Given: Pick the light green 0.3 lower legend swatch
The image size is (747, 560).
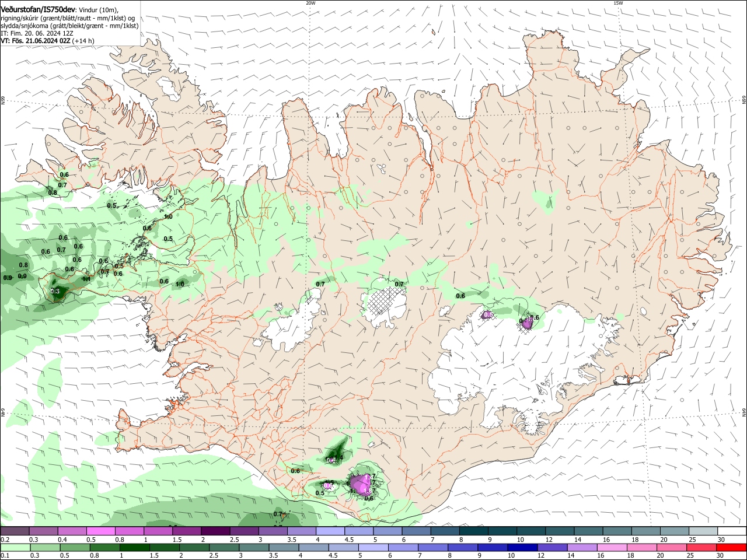Looking at the screenshot, I should [x=45, y=547].
